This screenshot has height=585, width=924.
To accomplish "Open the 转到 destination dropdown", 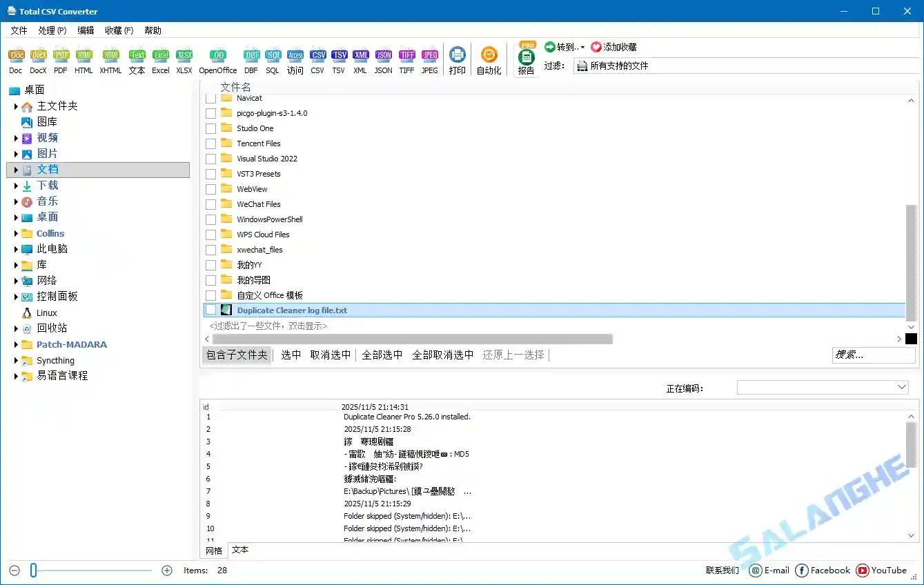I will [564, 47].
